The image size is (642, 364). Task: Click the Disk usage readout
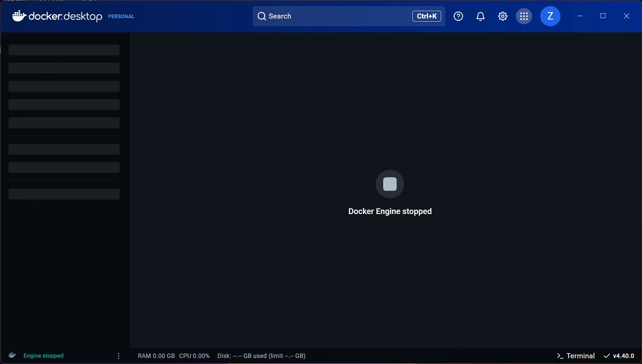pos(262,356)
